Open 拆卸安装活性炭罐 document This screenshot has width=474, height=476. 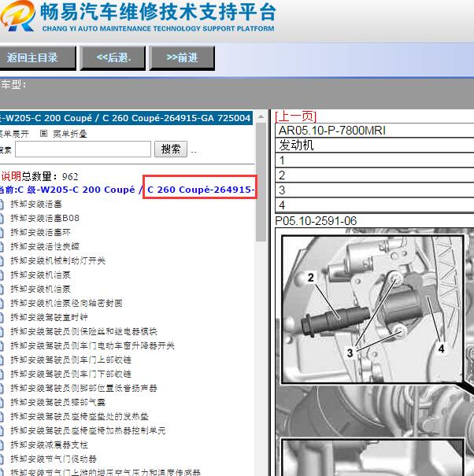click(x=45, y=246)
